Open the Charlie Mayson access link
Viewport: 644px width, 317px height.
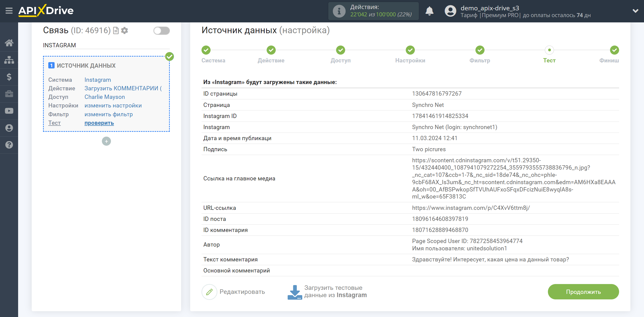point(105,97)
